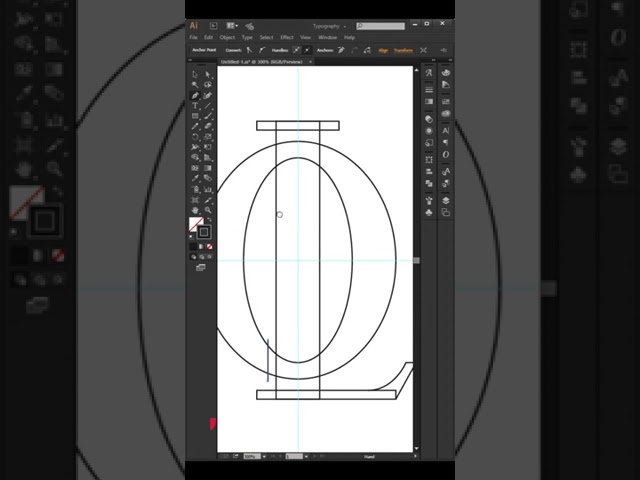This screenshot has height=480, width=640.
Task: Open the File menu
Action: point(193,37)
